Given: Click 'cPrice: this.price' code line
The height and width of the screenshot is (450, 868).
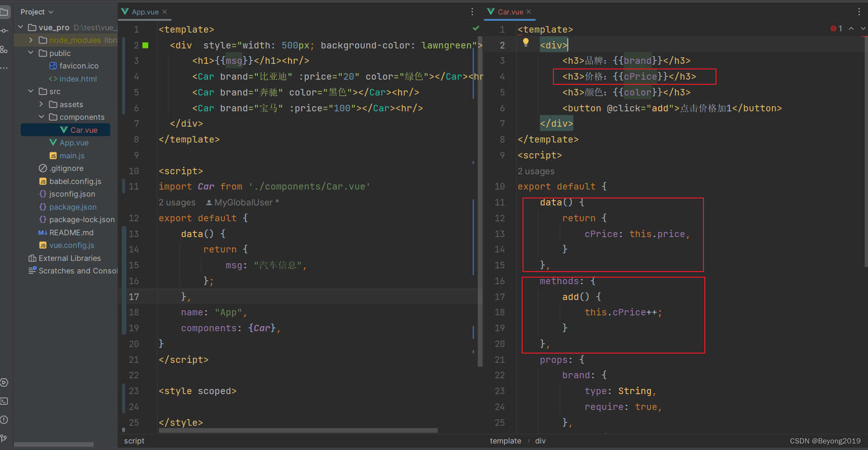Looking at the screenshot, I should click(637, 234).
